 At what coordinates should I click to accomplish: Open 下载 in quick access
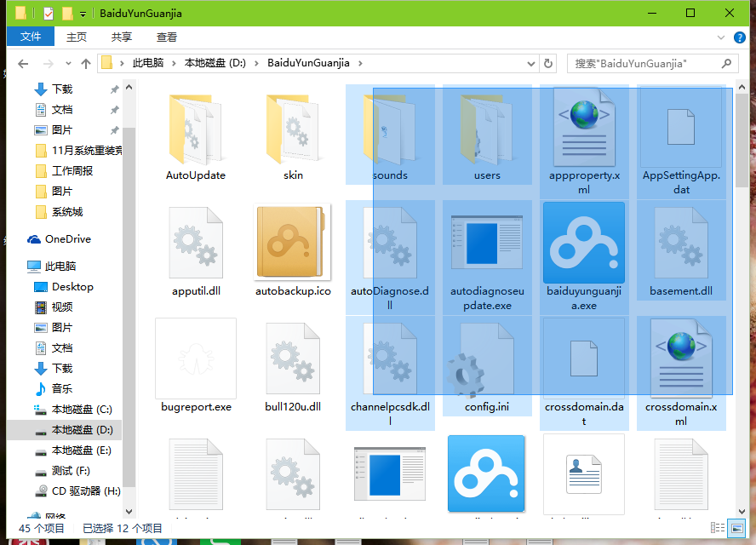tap(64, 89)
